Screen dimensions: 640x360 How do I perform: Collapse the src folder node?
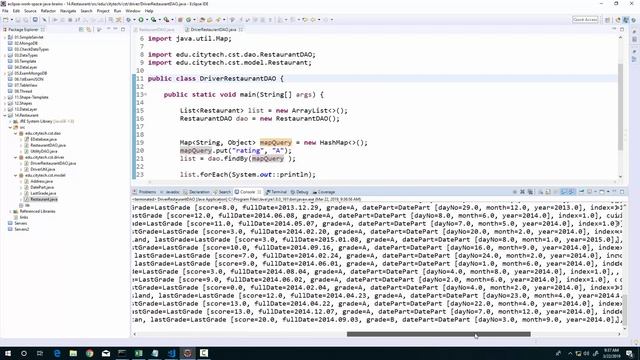[10, 127]
